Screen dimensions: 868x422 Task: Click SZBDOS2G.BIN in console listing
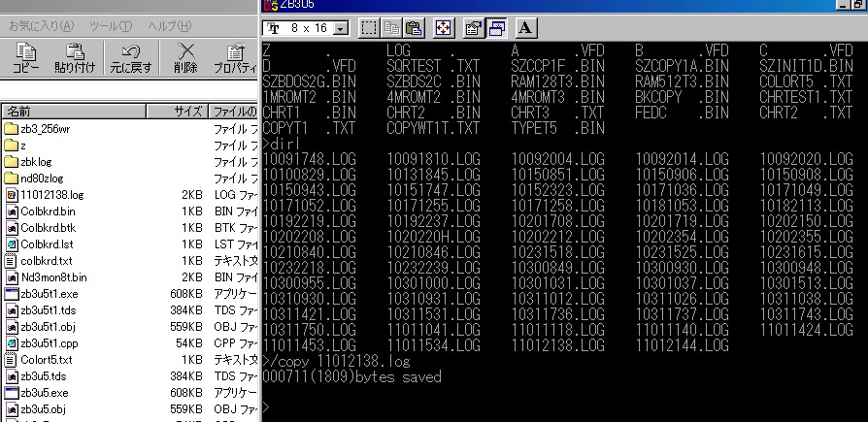(309, 81)
